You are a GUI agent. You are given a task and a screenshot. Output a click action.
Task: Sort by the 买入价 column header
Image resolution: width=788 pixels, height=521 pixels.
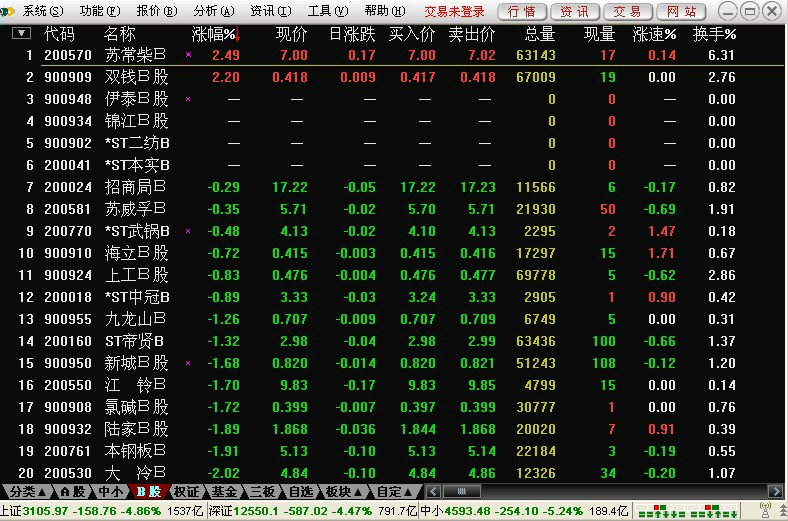pyautogui.click(x=412, y=34)
